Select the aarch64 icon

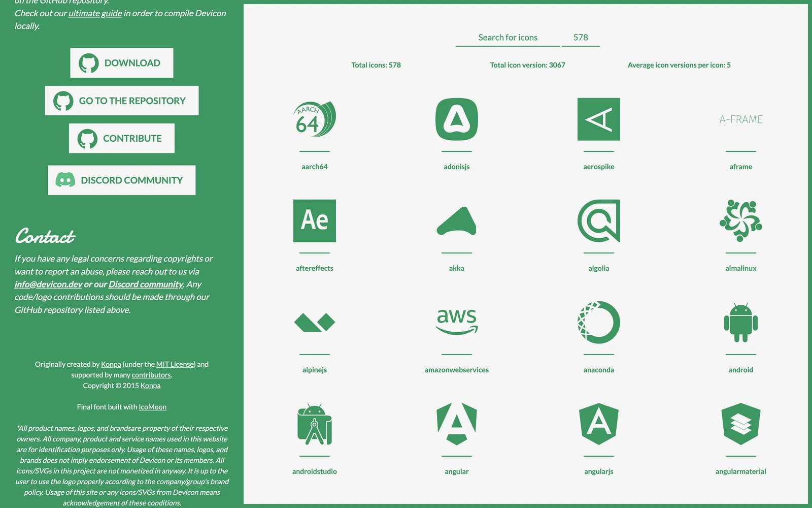tap(315, 119)
